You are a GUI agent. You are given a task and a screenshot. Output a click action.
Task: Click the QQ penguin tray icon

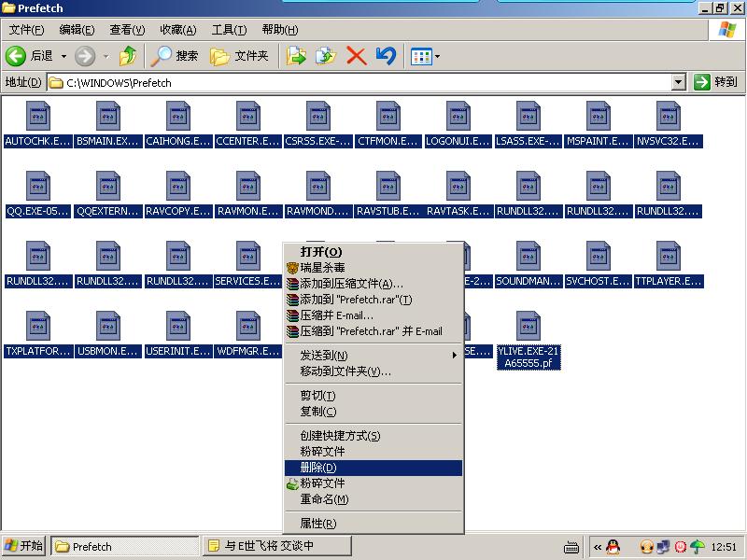click(613, 546)
